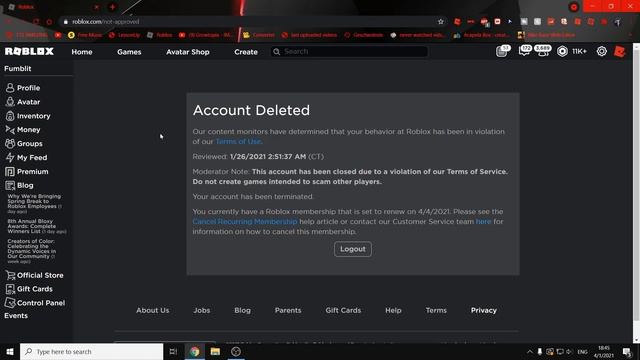Go to Home in the top navigation
Image resolution: width=640 pixels, height=360 pixels.
pyautogui.click(x=82, y=52)
